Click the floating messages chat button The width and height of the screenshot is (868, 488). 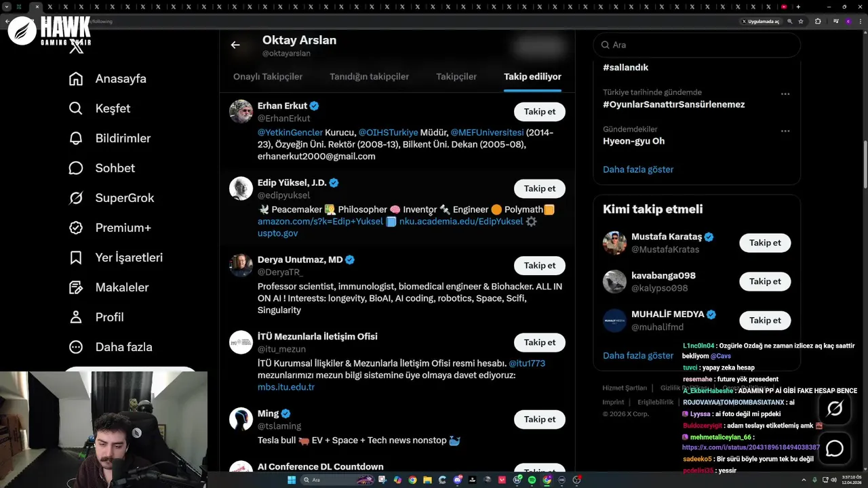(835, 448)
